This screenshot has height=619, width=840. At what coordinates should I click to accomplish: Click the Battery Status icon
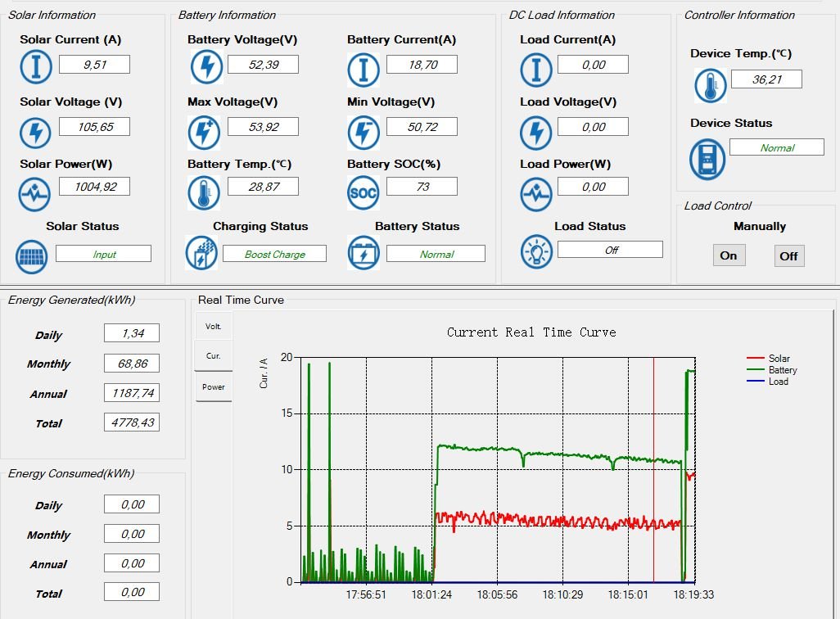(x=364, y=253)
